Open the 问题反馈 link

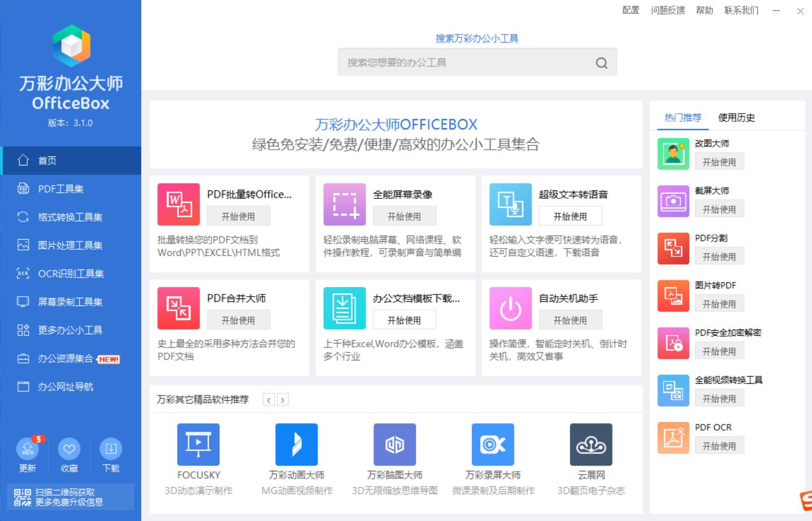(x=667, y=10)
